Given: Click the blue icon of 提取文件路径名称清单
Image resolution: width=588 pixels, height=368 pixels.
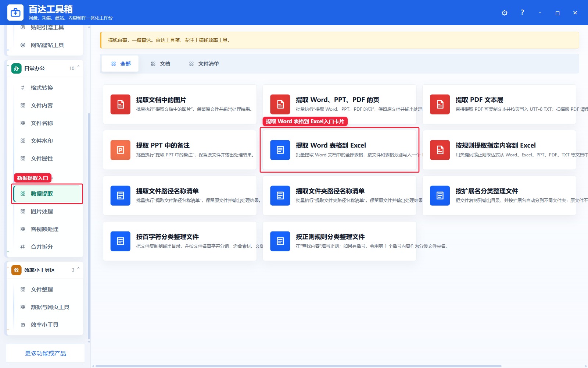Looking at the screenshot, I should 121,196.
